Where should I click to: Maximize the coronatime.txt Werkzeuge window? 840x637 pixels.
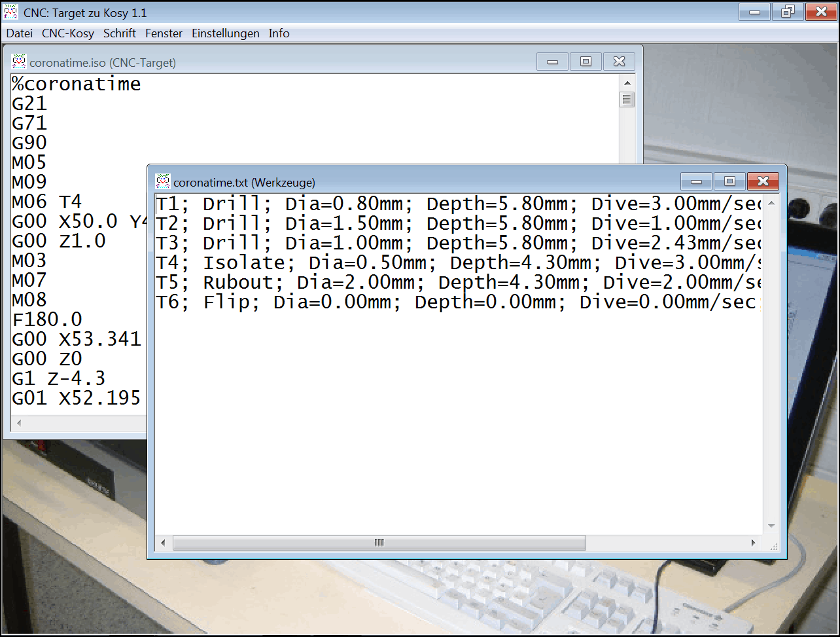(x=729, y=181)
